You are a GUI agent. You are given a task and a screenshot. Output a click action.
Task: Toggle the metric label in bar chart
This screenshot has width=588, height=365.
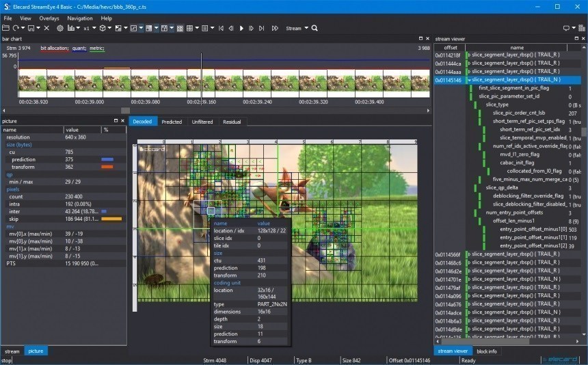[x=97, y=49]
